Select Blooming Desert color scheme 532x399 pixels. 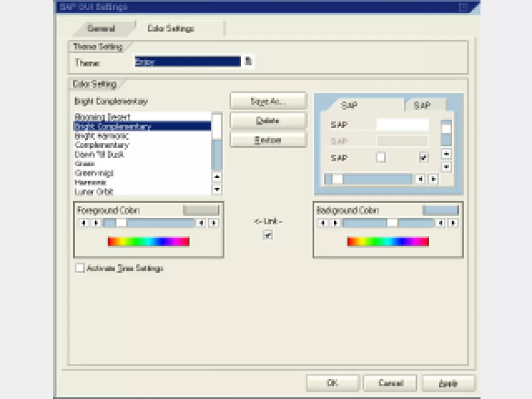[142, 117]
